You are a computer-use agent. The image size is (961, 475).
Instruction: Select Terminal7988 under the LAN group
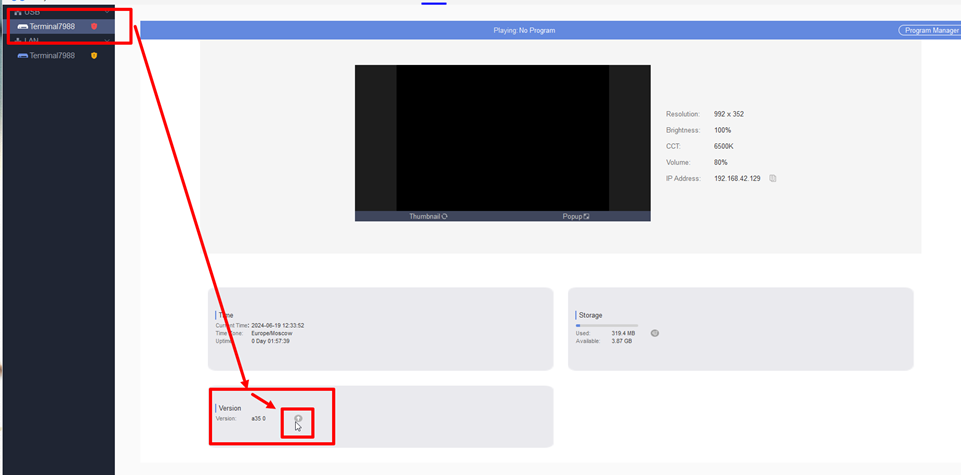tap(52, 56)
